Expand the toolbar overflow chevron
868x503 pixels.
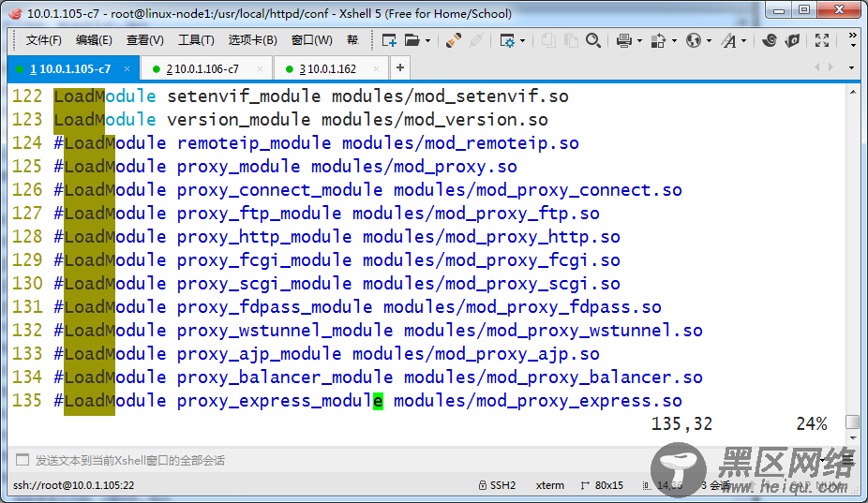coord(853,40)
